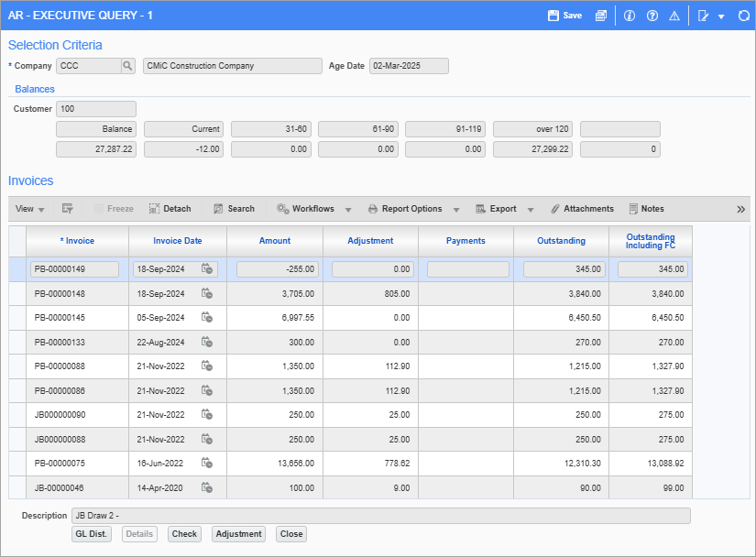Open Report Options menu

[405, 209]
